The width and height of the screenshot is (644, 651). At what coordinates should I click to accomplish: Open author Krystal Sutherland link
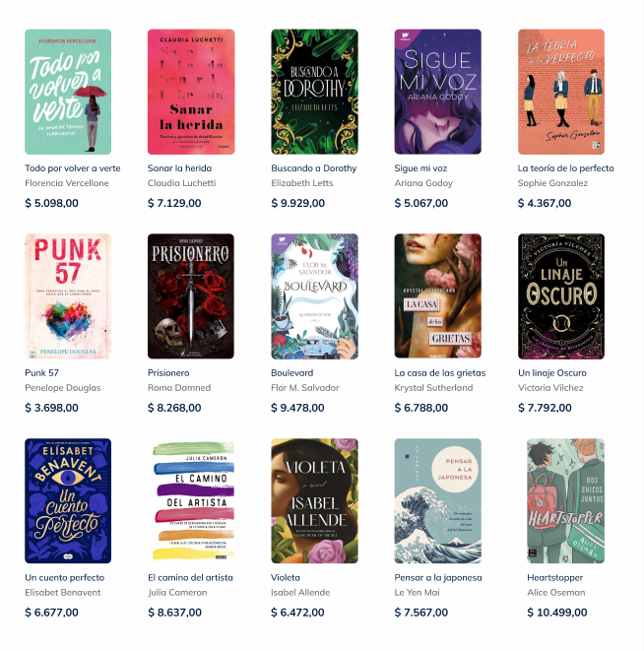coord(433,388)
